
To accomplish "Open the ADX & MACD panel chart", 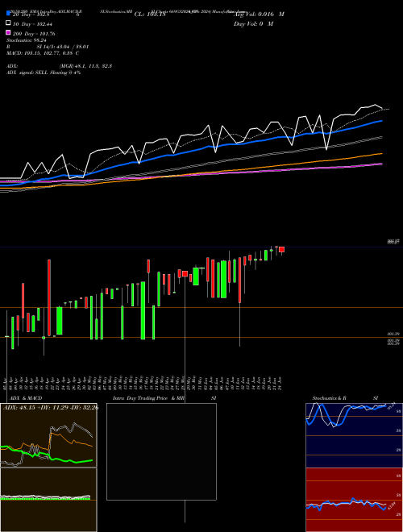I will pyautogui.click(x=48, y=435).
